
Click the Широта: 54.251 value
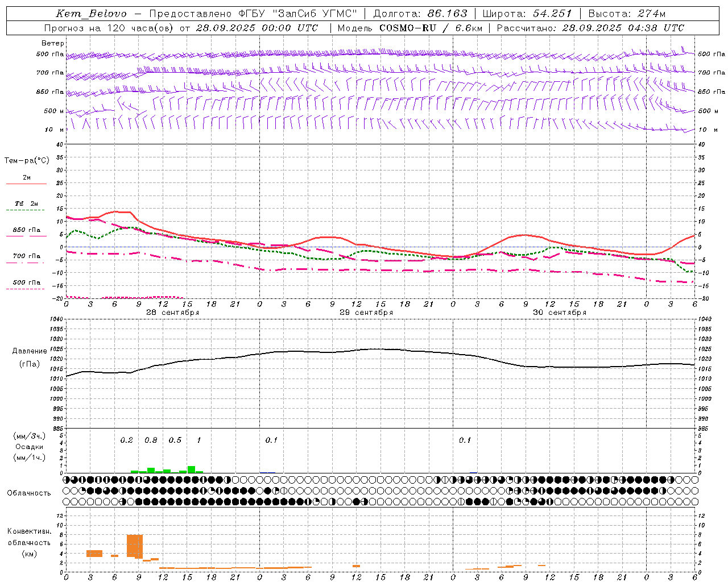527,14
